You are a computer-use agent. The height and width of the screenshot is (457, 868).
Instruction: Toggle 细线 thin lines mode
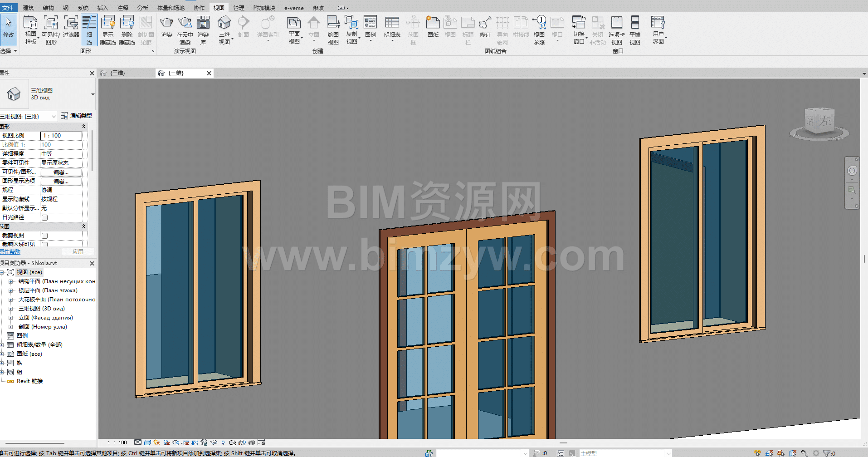[x=89, y=30]
